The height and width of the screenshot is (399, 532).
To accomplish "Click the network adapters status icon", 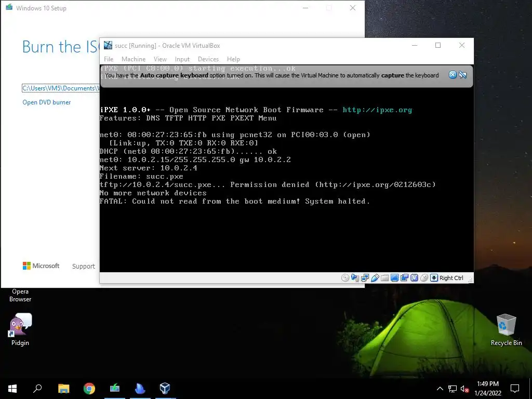I will [x=365, y=278].
